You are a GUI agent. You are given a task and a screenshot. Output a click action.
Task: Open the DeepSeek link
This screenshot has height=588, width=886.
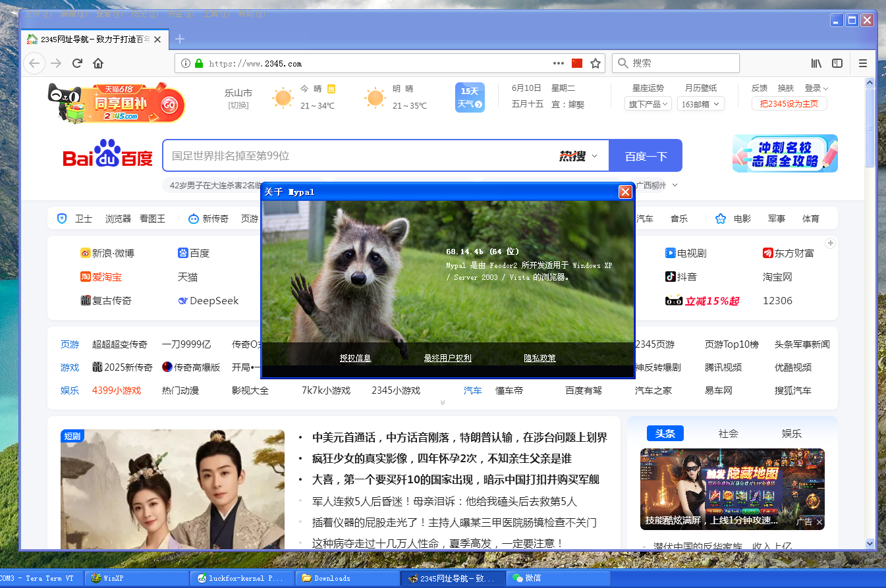208,301
